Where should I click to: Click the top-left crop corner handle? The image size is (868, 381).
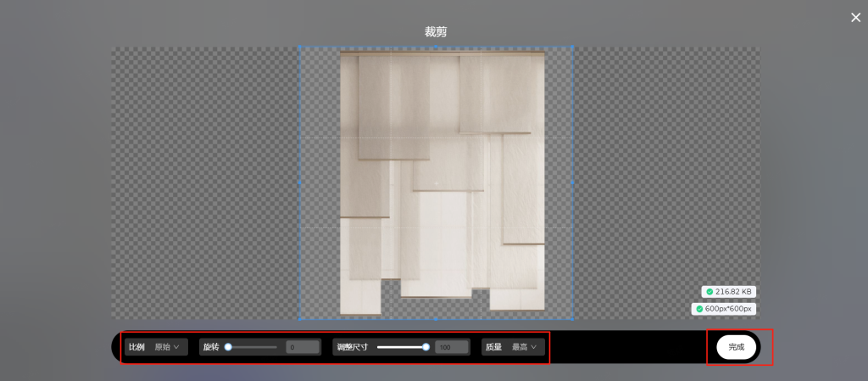click(x=300, y=47)
